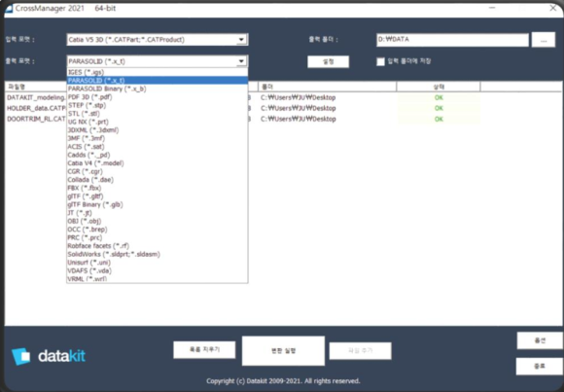Viewport: 564px width, 392px height.
Task: Choose Cadds (*._pd) format
Action: (158, 155)
